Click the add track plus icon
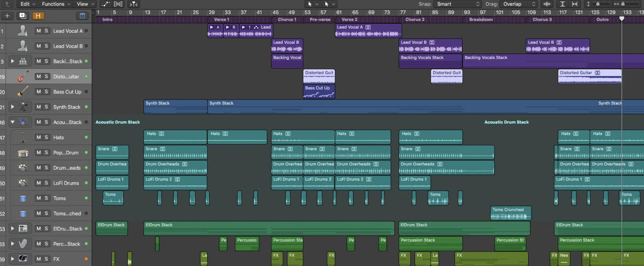The image size is (644, 266). tap(7, 16)
